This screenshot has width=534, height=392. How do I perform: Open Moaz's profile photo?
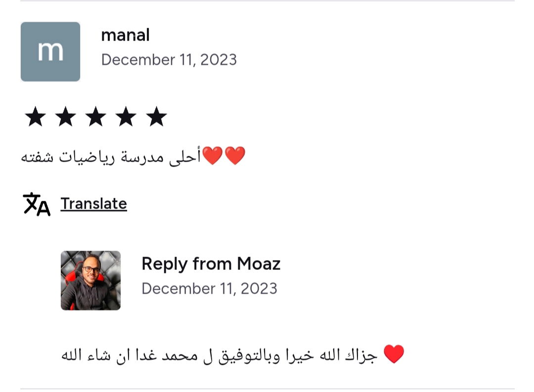[x=90, y=280]
